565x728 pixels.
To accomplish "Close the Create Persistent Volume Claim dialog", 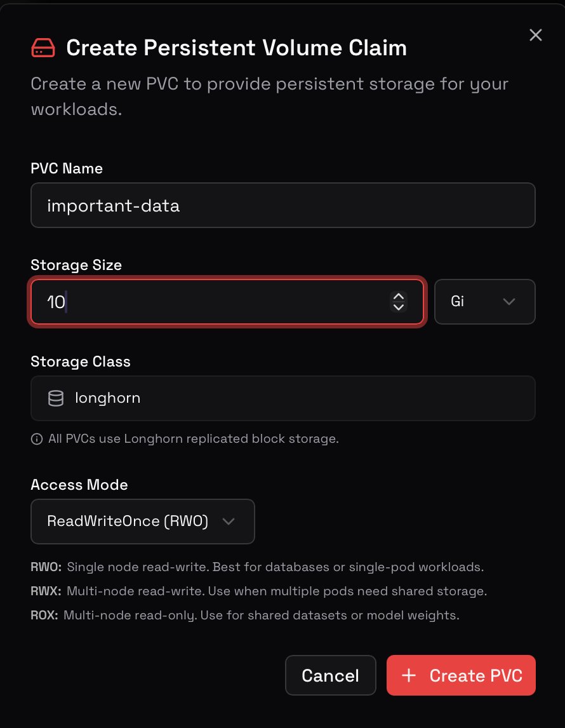I will click(536, 36).
